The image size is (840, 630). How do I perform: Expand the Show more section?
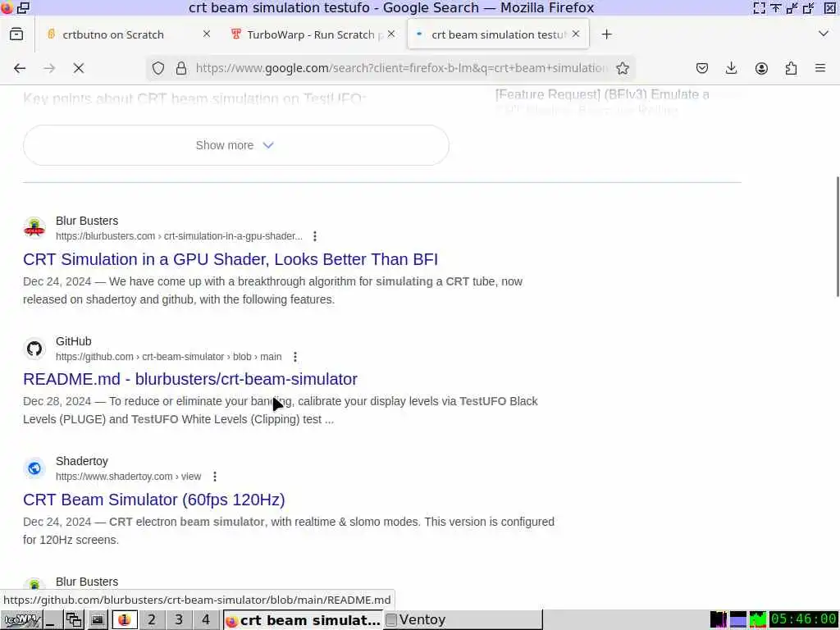235,145
